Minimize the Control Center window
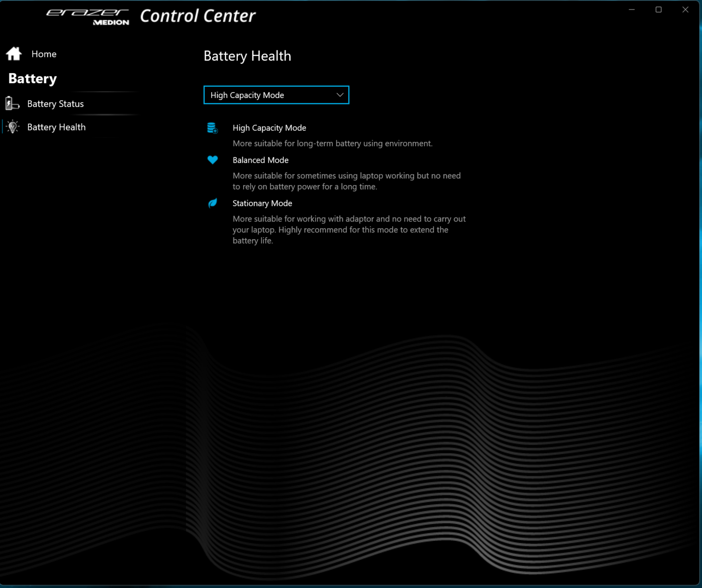702x588 pixels. point(632,10)
